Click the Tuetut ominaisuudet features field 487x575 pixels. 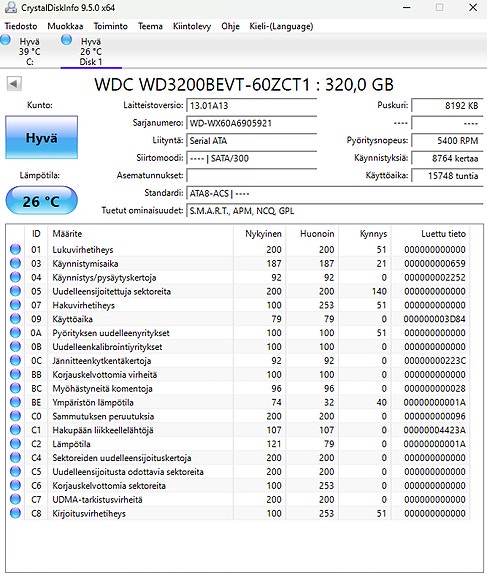click(x=335, y=211)
